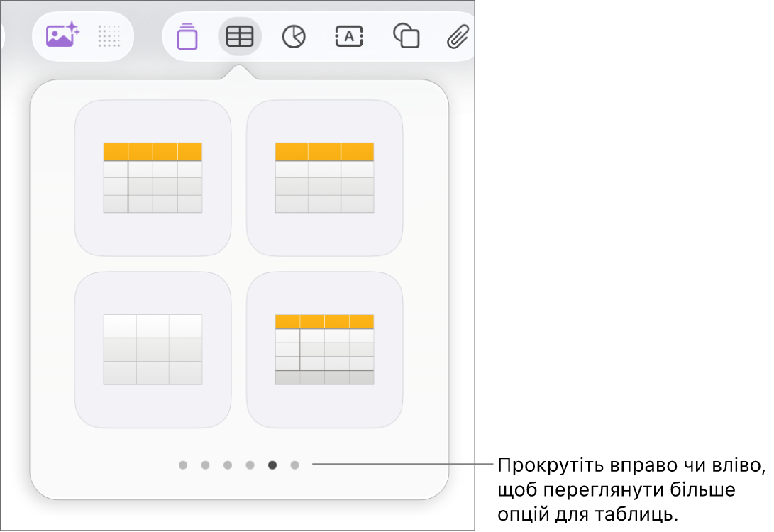Viewport: 774px width, 532px height.
Task: Go to second page dot of table styles
Action: point(205,465)
